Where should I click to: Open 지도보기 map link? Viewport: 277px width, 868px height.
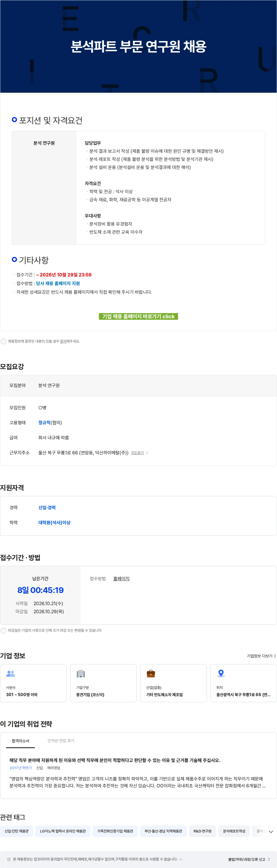tap(137, 453)
